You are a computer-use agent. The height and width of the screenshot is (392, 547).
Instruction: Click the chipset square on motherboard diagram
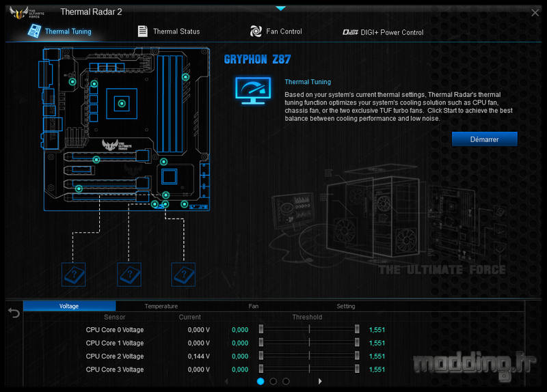(169, 176)
